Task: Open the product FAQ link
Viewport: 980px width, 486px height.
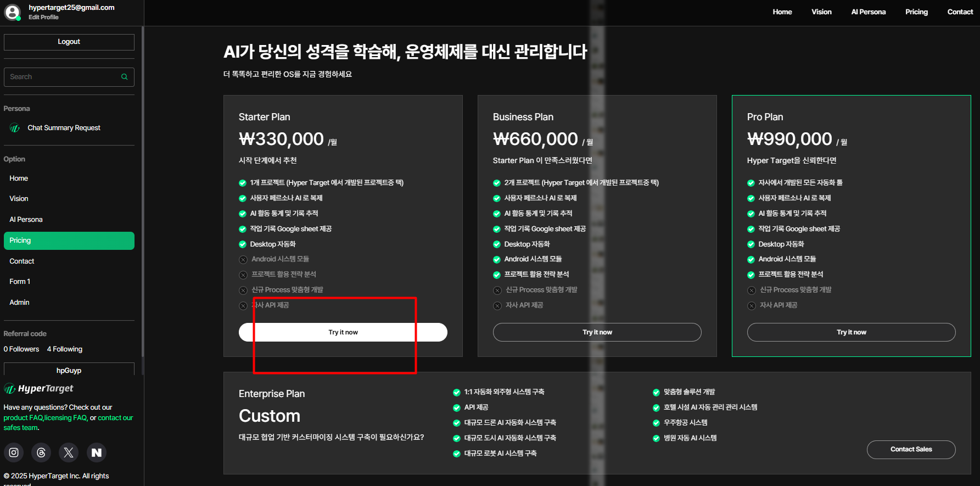Action: coord(23,418)
